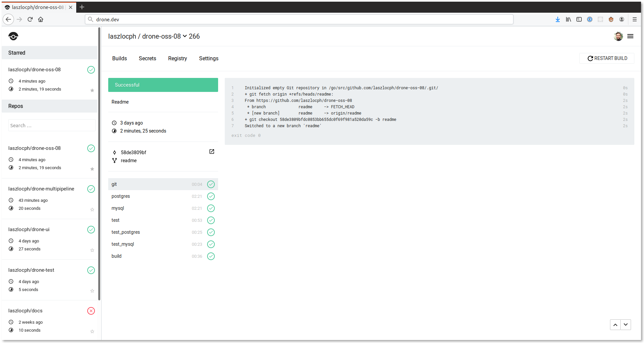
Task: Jump to log bottom with down arrow
Action: pos(626,324)
